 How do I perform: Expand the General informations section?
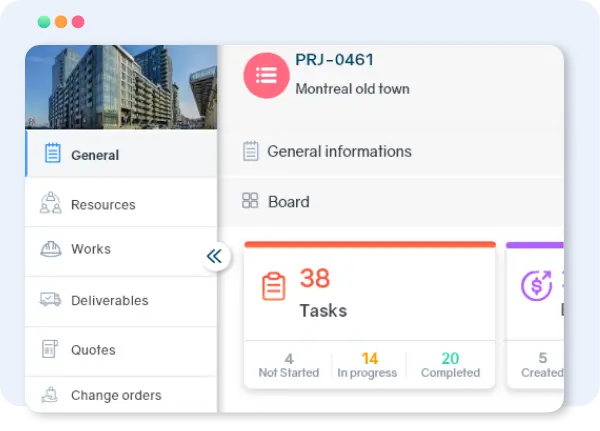(x=339, y=152)
